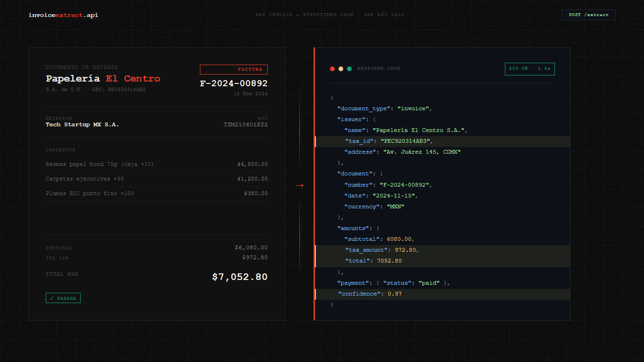The height and width of the screenshot is (362, 644).
Task: Click the yellow traffic-light dot on the terminal header
Action: [x=340, y=69]
